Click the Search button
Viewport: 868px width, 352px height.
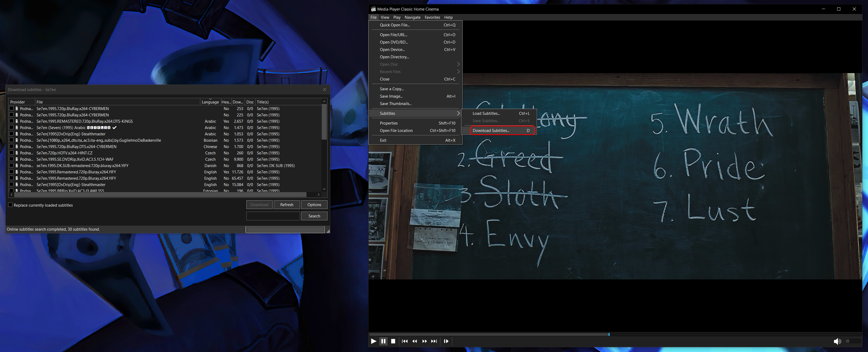tap(314, 216)
